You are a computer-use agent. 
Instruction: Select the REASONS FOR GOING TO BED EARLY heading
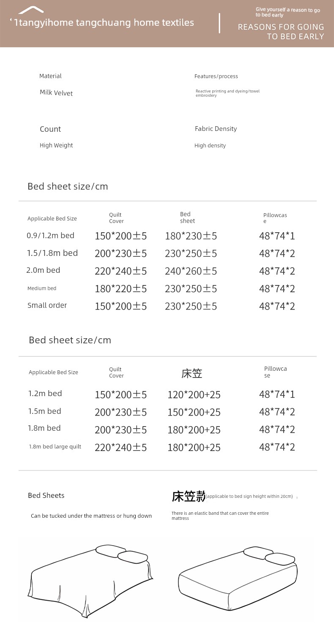coord(281,32)
